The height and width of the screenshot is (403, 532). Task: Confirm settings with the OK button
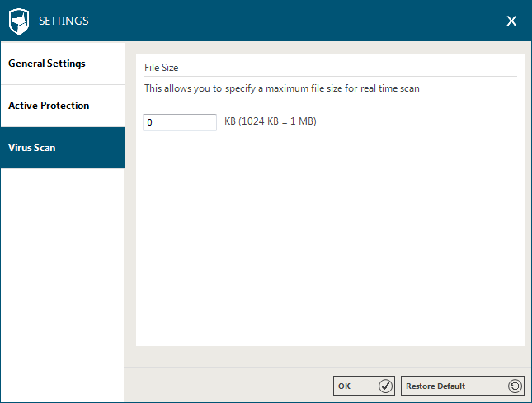pyautogui.click(x=364, y=386)
